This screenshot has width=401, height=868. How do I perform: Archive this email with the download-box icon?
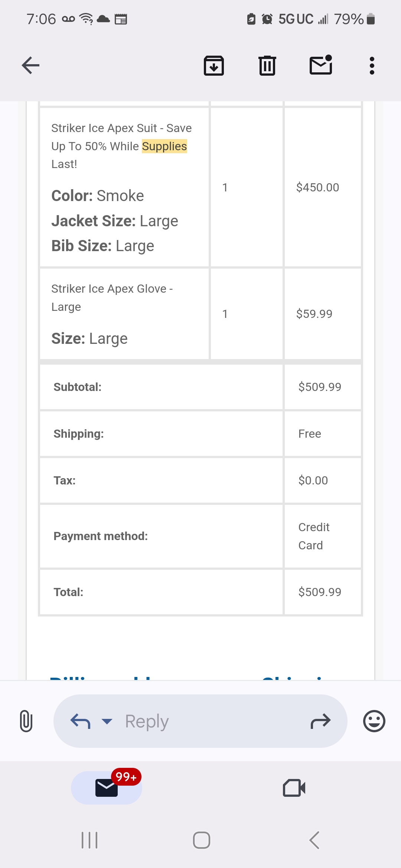pyautogui.click(x=214, y=66)
